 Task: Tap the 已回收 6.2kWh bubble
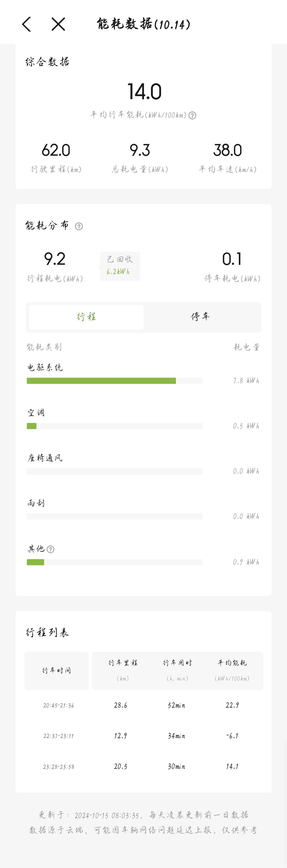pyautogui.click(x=120, y=266)
